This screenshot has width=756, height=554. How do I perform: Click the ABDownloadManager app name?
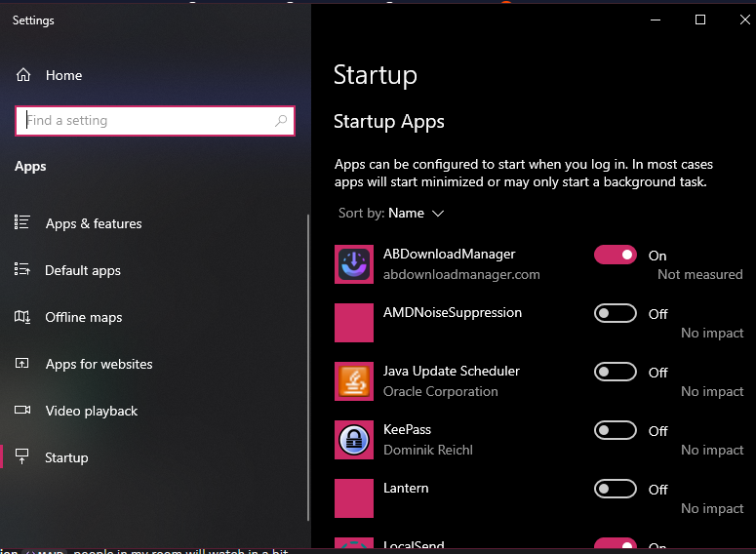(x=449, y=255)
